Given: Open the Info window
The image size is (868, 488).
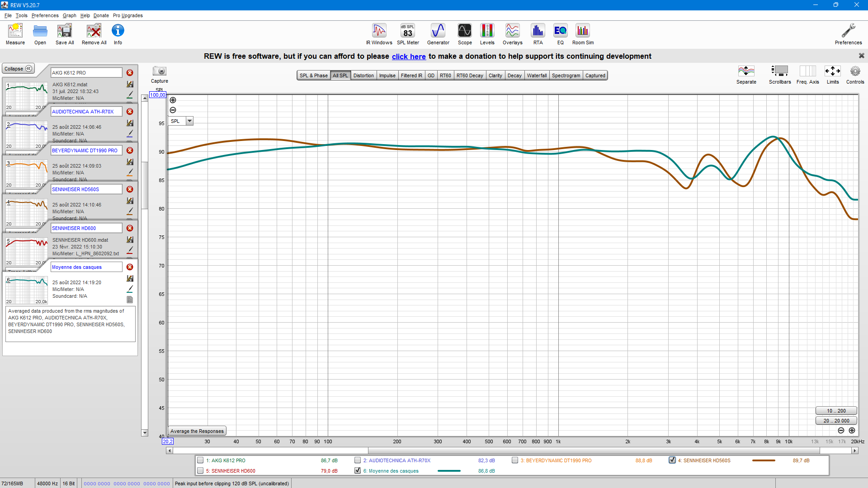Looking at the screenshot, I should click(118, 34).
